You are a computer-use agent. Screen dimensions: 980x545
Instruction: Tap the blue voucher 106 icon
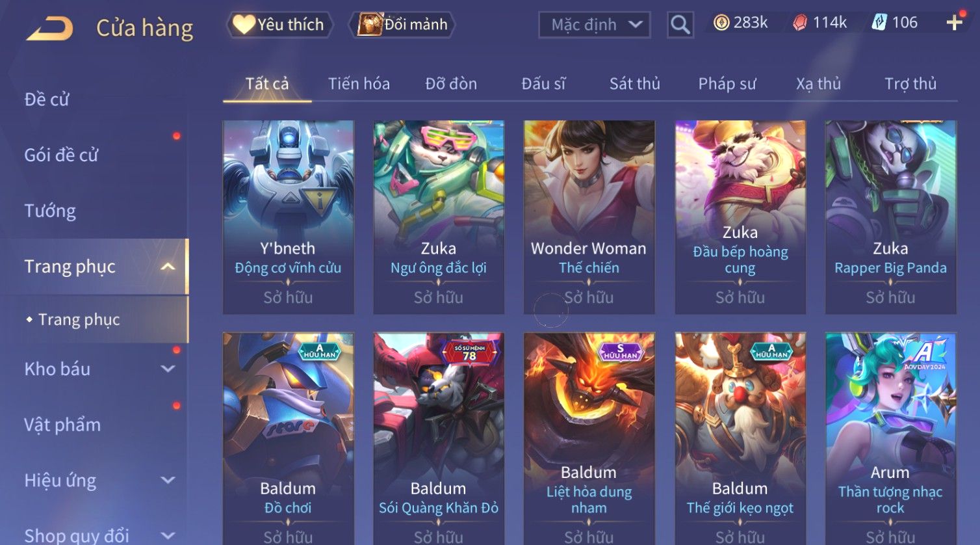click(879, 23)
